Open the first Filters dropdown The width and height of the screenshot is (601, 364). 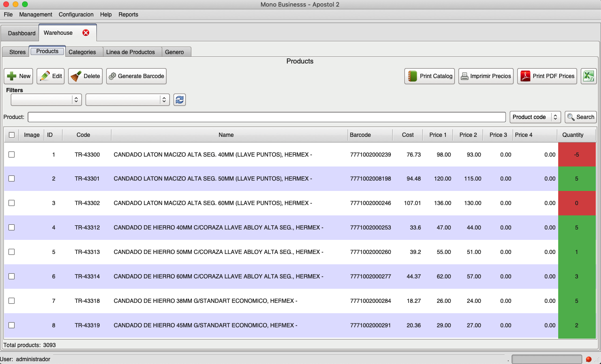(46, 100)
